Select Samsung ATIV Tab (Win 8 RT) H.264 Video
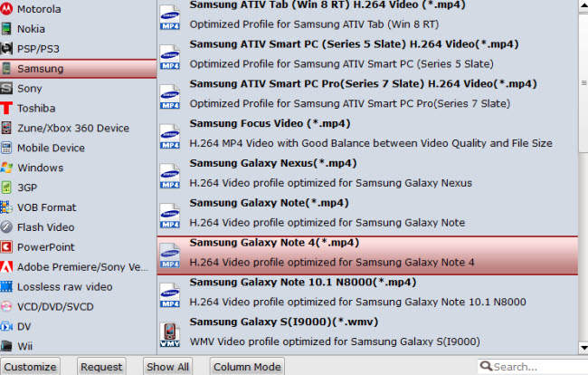Screen dimensions: 588x375 tap(367, 15)
